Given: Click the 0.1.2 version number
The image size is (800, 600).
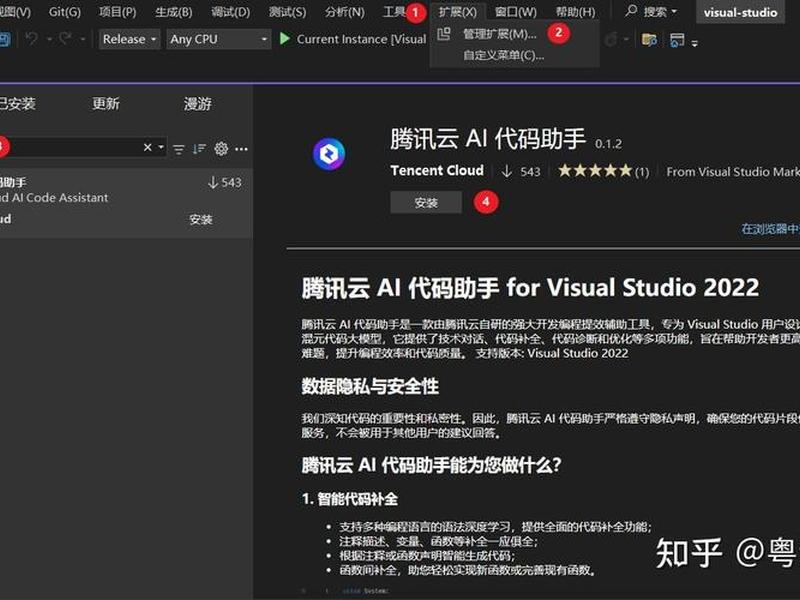Looking at the screenshot, I should pyautogui.click(x=608, y=144).
